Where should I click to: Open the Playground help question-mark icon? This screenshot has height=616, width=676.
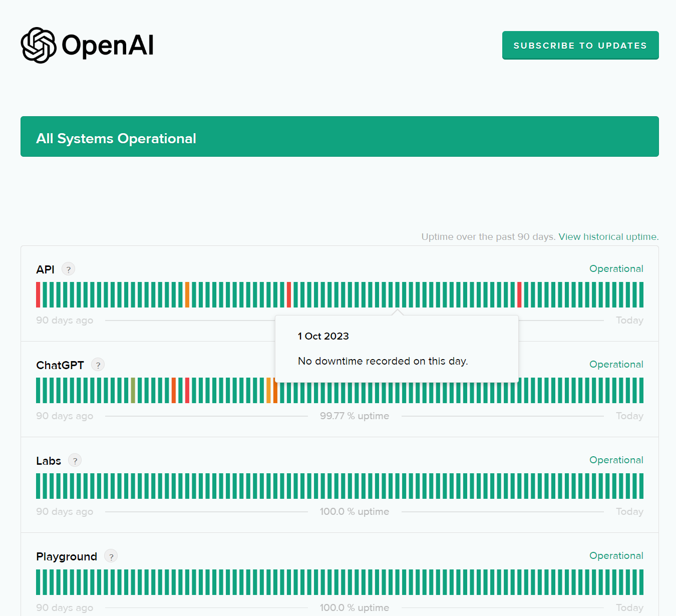point(111,556)
